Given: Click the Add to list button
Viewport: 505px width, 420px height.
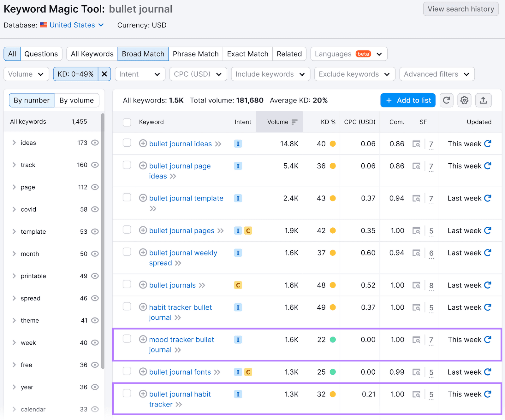Looking at the screenshot, I should click(408, 100).
